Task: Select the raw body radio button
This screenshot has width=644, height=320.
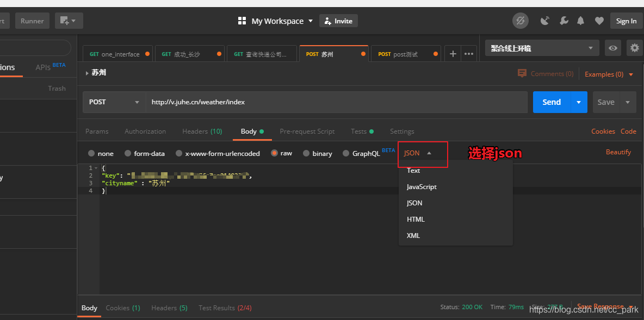Action: pos(274,153)
